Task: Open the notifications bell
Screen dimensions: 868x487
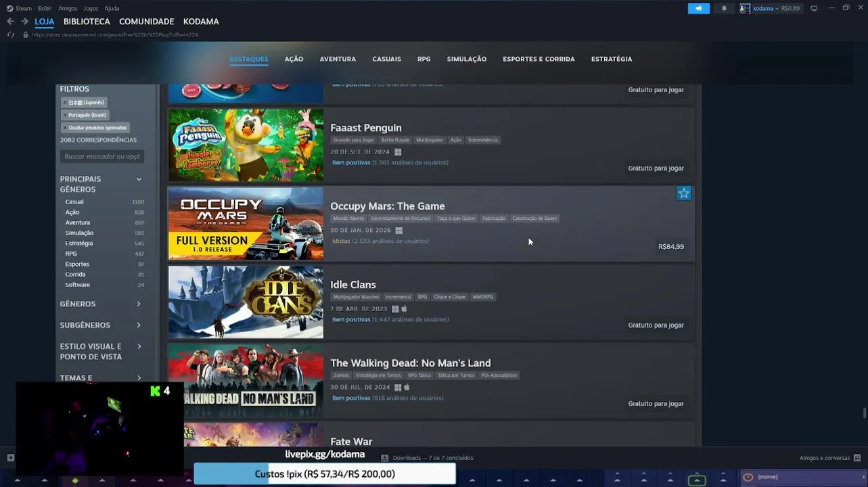Action: tap(724, 8)
